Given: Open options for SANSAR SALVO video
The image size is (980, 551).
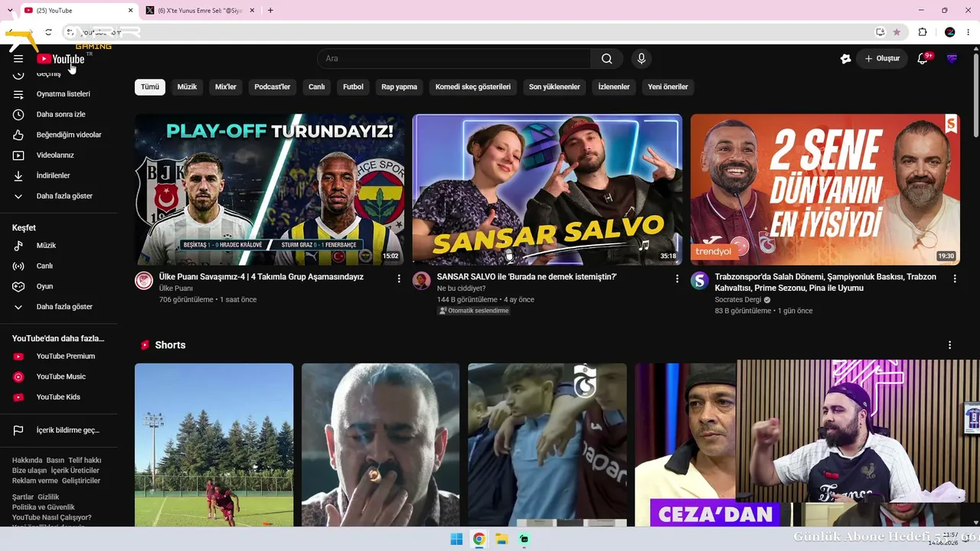Looking at the screenshot, I should click(x=677, y=279).
